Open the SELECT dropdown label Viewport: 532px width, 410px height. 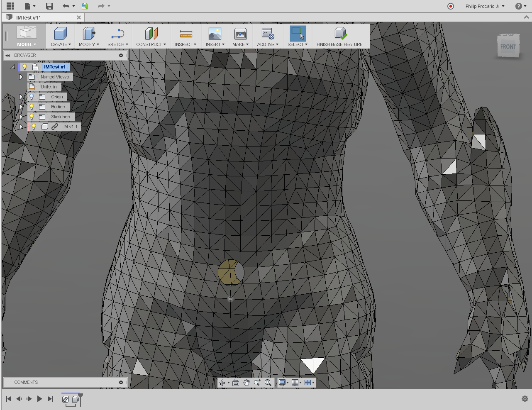[298, 44]
